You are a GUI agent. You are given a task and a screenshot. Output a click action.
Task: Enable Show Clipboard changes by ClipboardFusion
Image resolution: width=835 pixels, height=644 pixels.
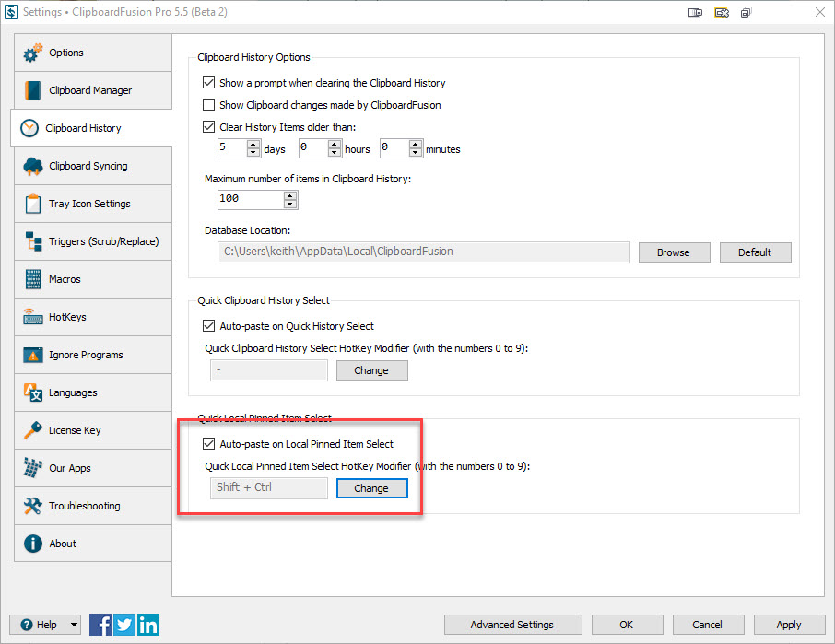click(208, 105)
